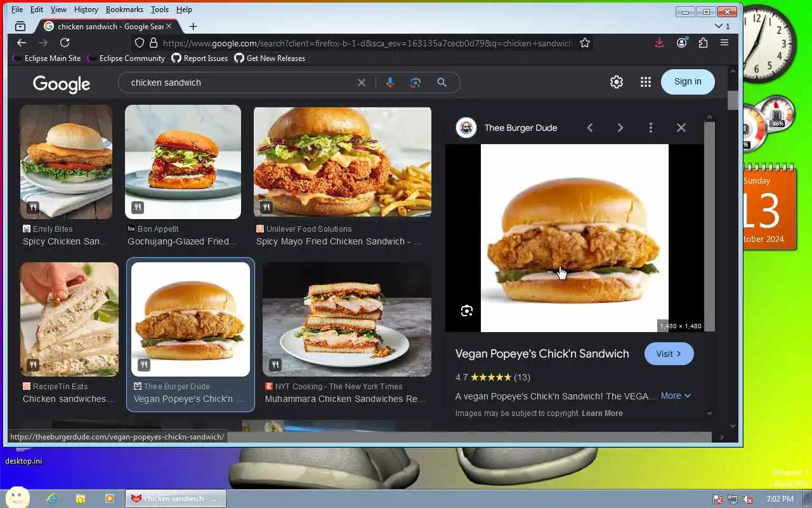Image resolution: width=812 pixels, height=508 pixels.
Task: Open media player icon on taskbar
Action: click(110, 498)
